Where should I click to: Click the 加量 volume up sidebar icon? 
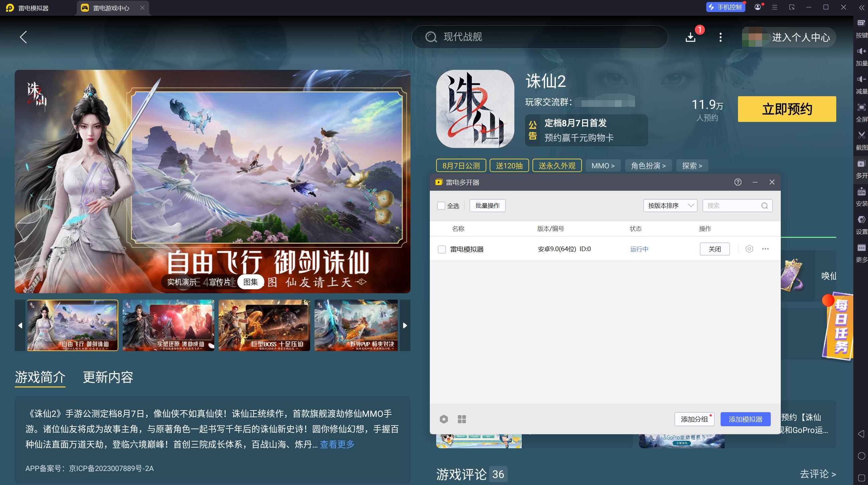pos(861,51)
